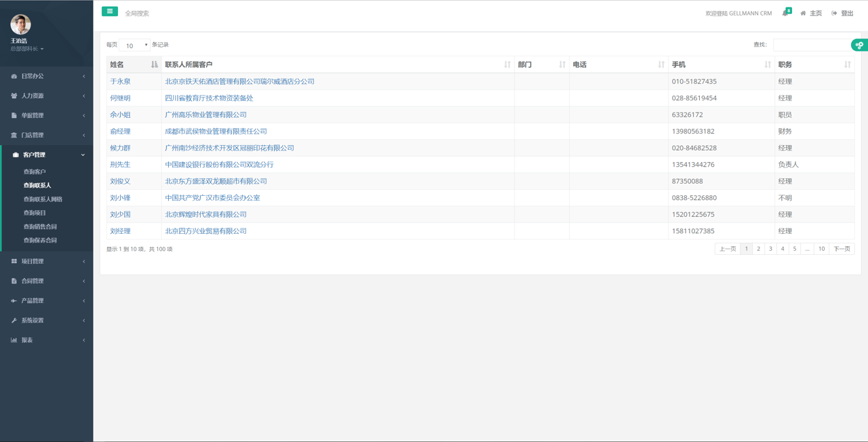Open 查询客户 in the sidebar
The width and height of the screenshot is (868, 442).
pyautogui.click(x=35, y=172)
